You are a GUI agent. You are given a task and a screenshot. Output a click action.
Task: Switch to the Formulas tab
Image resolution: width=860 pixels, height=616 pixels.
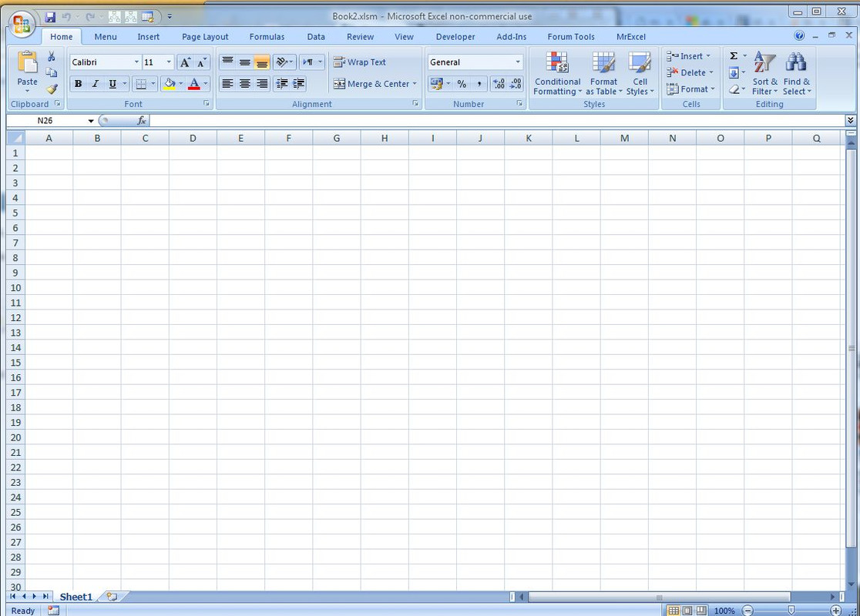tap(267, 37)
